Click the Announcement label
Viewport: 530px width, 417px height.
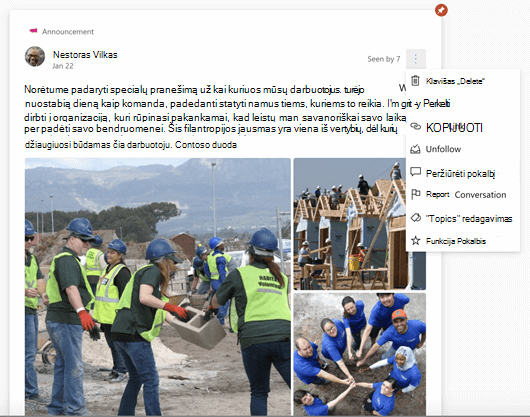[x=68, y=31]
